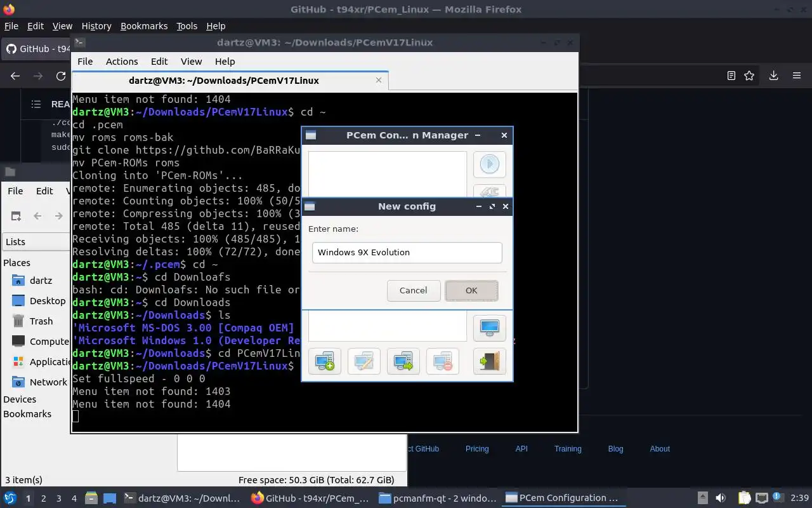Click API link in GitHub footer
Viewport: 812px width, 508px height.
click(x=521, y=449)
